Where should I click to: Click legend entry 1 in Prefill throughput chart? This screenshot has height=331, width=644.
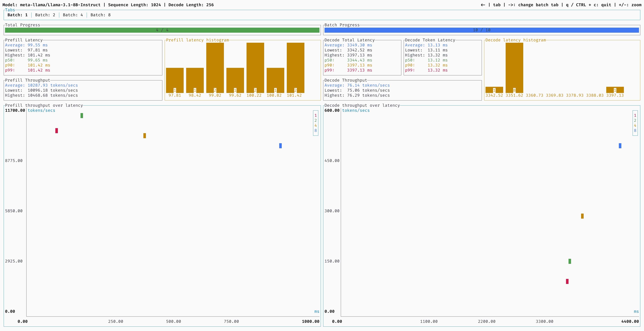coord(315,116)
